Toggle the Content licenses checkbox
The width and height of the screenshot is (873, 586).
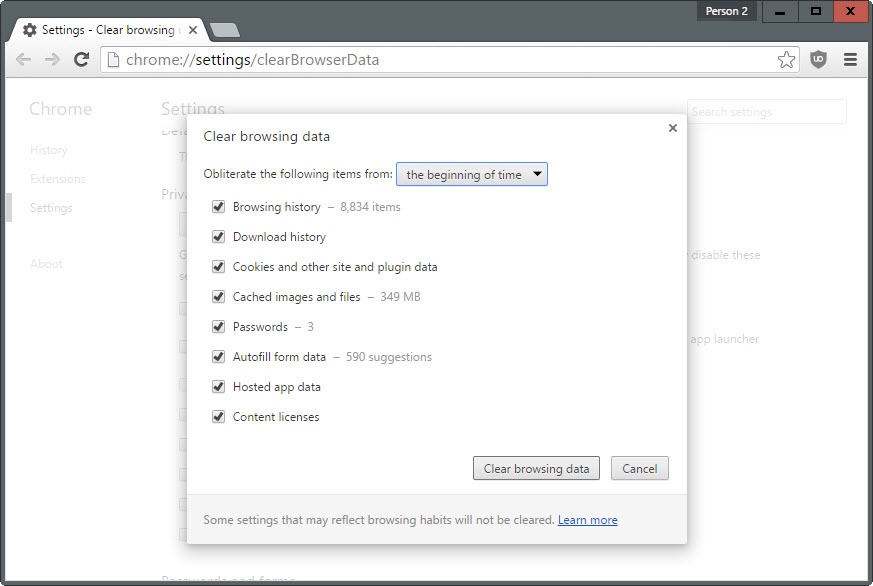coord(218,417)
